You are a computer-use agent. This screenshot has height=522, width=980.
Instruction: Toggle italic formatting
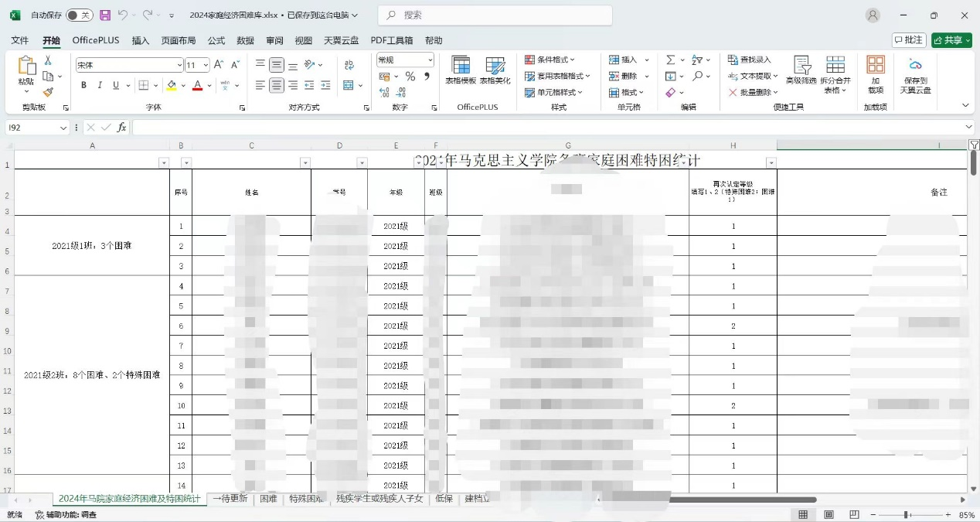(100, 85)
